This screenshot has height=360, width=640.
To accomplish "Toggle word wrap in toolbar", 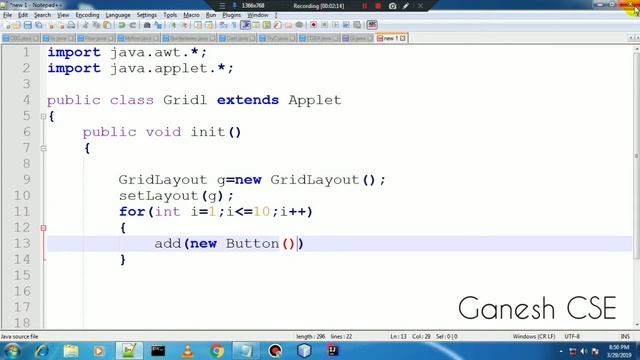I will (x=223, y=25).
